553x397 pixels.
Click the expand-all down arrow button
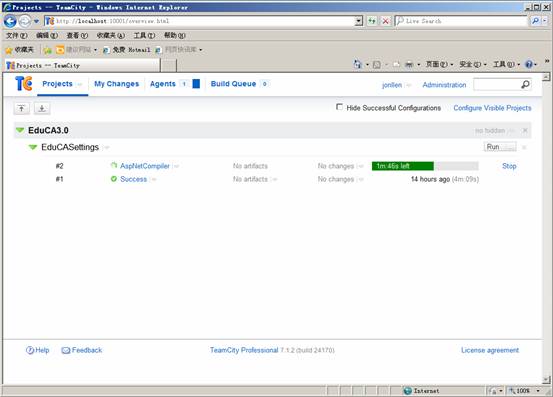(x=42, y=108)
